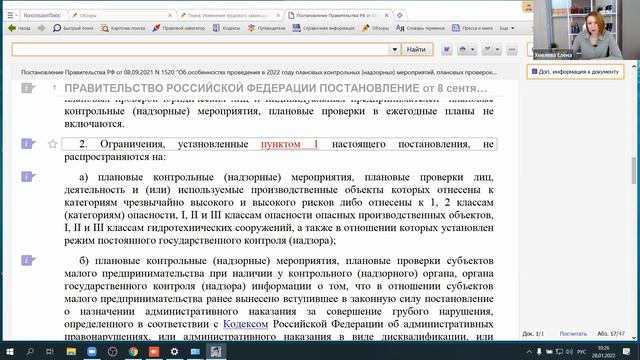
Task: Follow the пунктом 1 link
Action: pos(289,144)
